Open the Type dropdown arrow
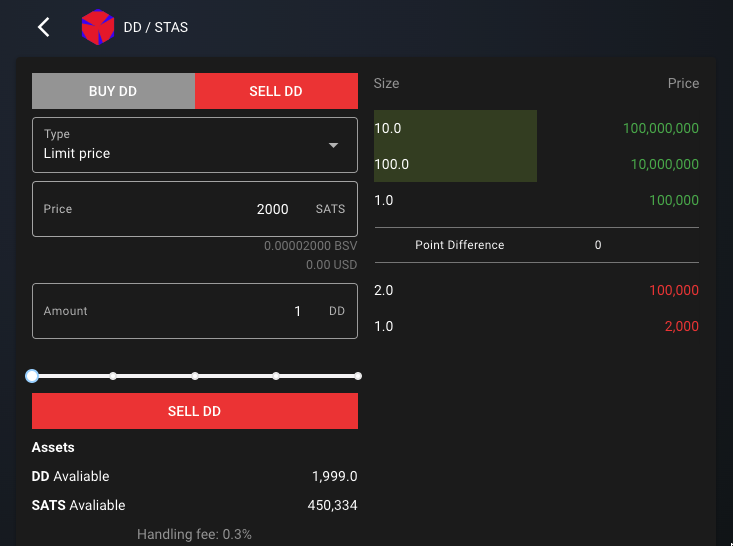 pyautogui.click(x=334, y=145)
